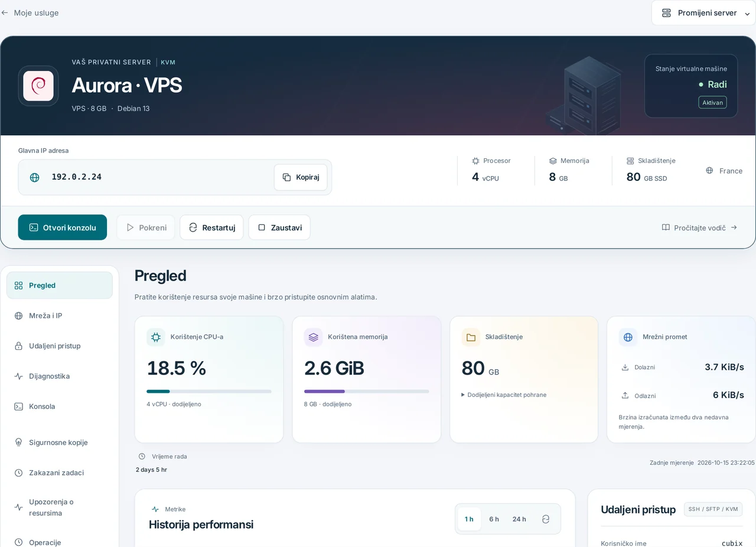
Task: Click the clock icon next to Vrijeme rada
Action: coord(142,457)
